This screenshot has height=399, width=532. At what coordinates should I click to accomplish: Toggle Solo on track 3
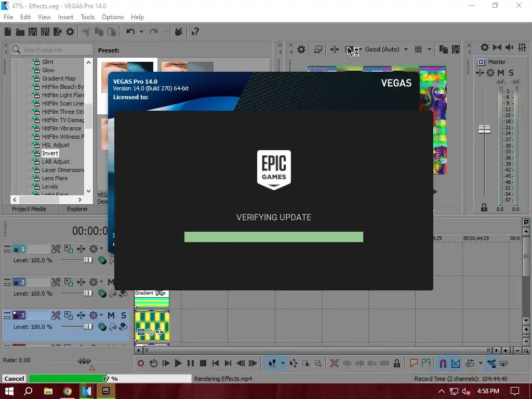pos(124,315)
